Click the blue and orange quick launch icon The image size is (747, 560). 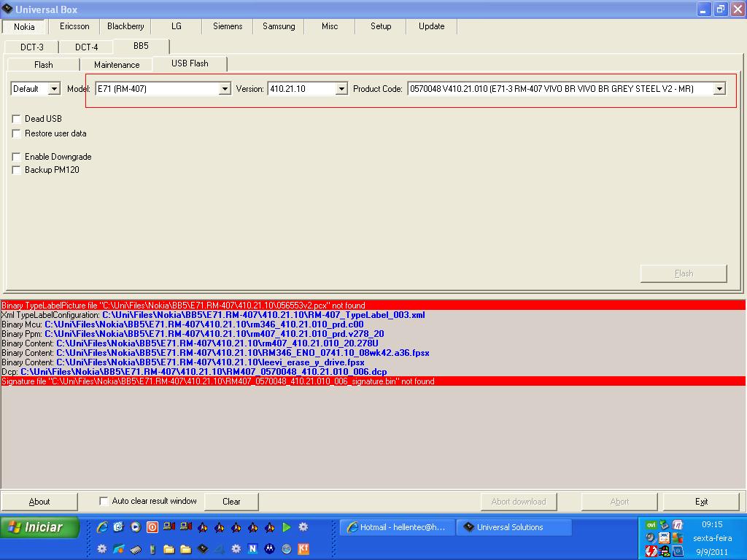point(119,549)
